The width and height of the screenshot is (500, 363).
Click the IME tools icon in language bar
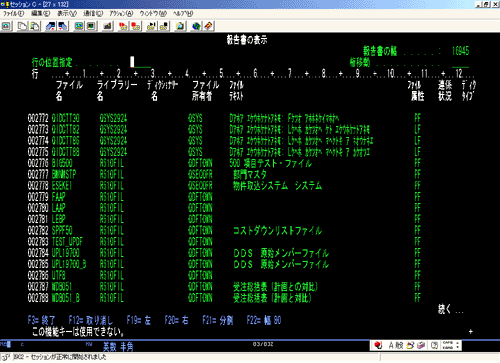[421, 345]
